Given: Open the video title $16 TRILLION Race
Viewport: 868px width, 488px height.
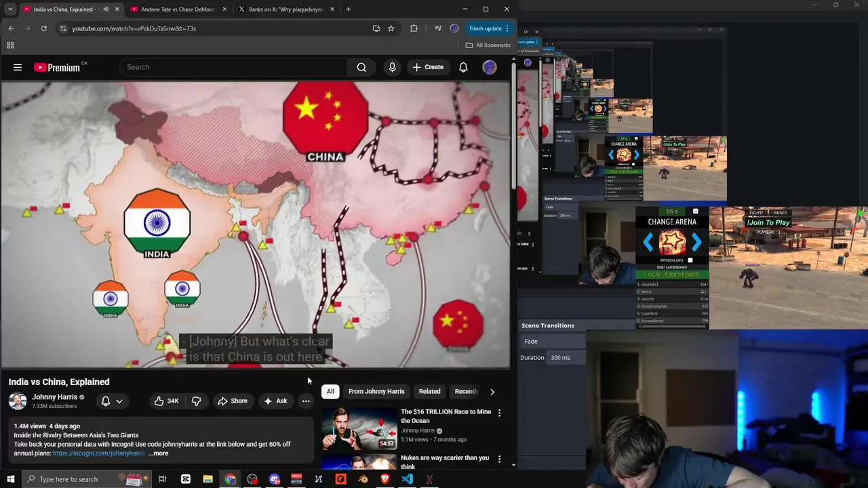Looking at the screenshot, I should coord(446,416).
